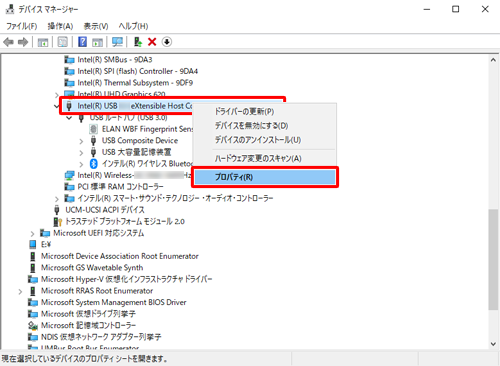Image resolution: width=500 pixels, height=366 pixels.
Task: Click the scrollbar down arrow
Action: (493, 344)
